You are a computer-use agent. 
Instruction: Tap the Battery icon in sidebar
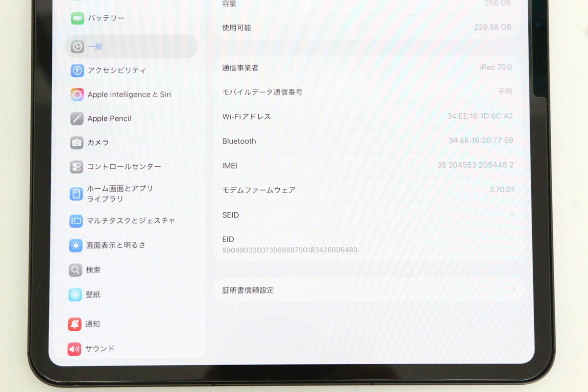click(x=77, y=19)
